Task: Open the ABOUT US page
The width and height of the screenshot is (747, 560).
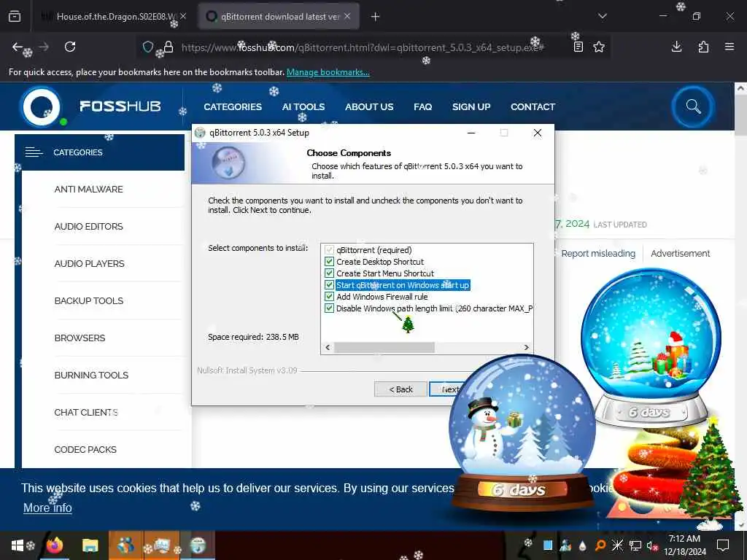Action: [x=369, y=106]
